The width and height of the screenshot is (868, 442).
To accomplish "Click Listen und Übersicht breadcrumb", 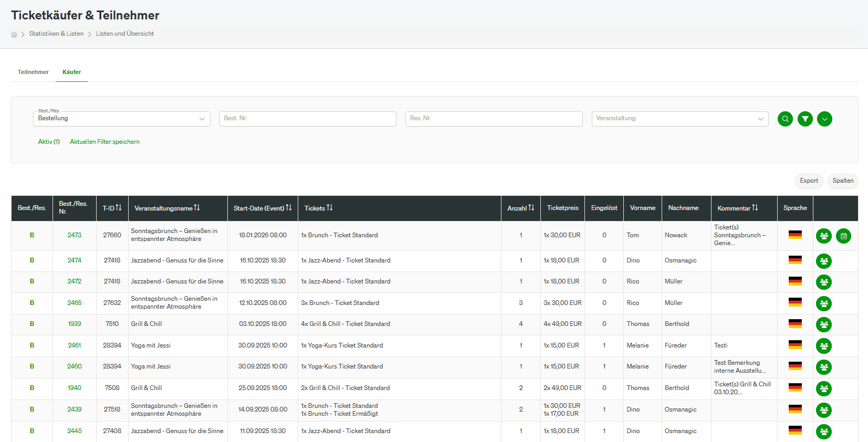I will coord(125,34).
